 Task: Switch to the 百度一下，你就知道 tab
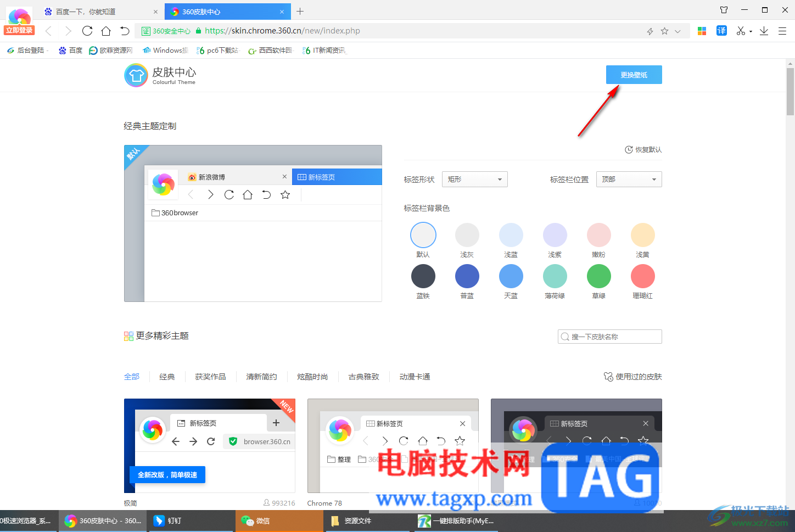(x=101, y=12)
